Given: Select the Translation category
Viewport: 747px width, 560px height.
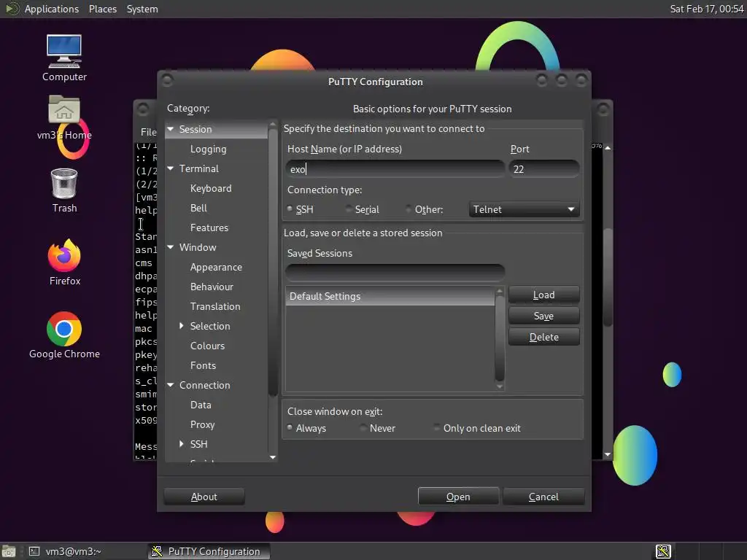Looking at the screenshot, I should point(215,306).
